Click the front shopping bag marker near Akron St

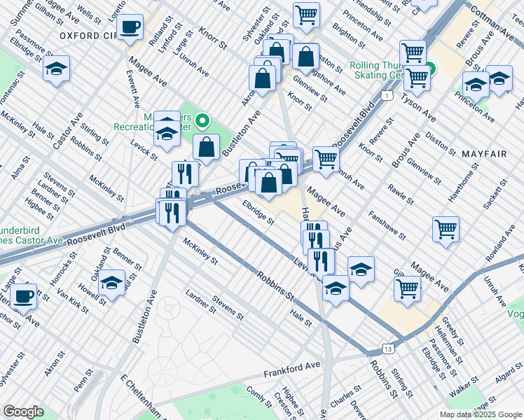click(262, 78)
